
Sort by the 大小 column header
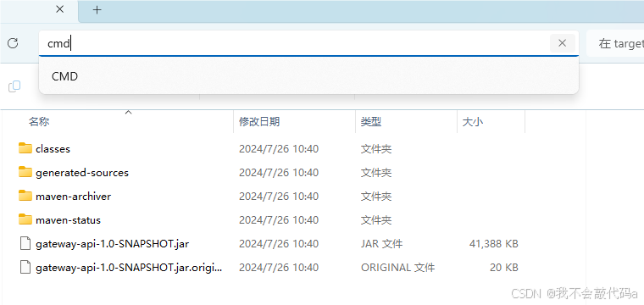(x=473, y=121)
